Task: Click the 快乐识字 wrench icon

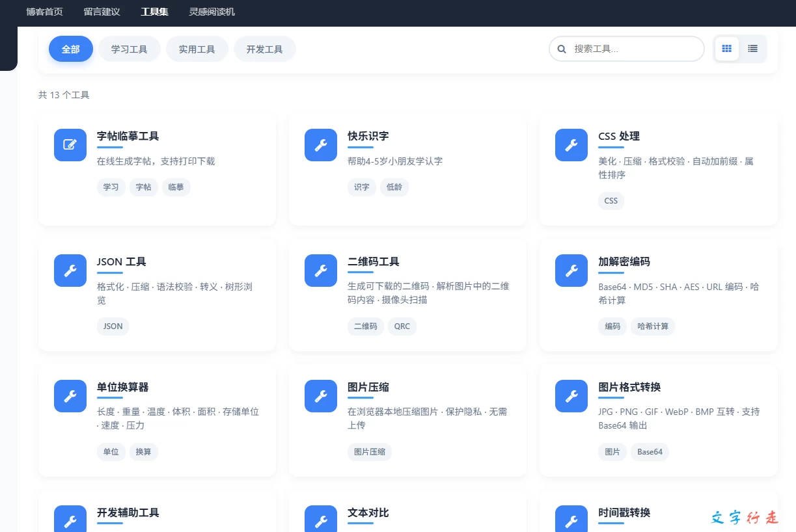Action: tap(321, 145)
